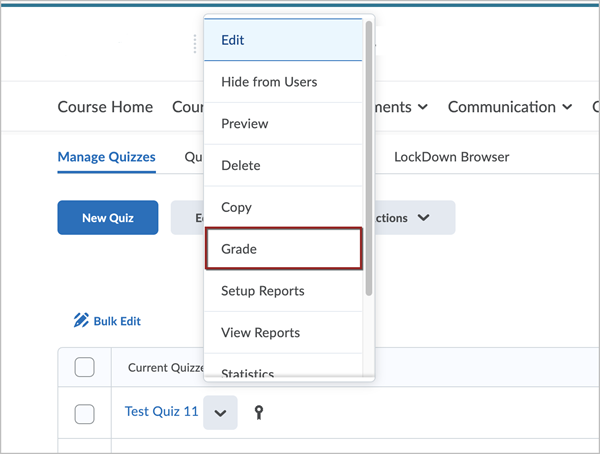Image resolution: width=600 pixels, height=454 pixels.
Task: Go to Course Home in navbar
Action: coord(105,107)
